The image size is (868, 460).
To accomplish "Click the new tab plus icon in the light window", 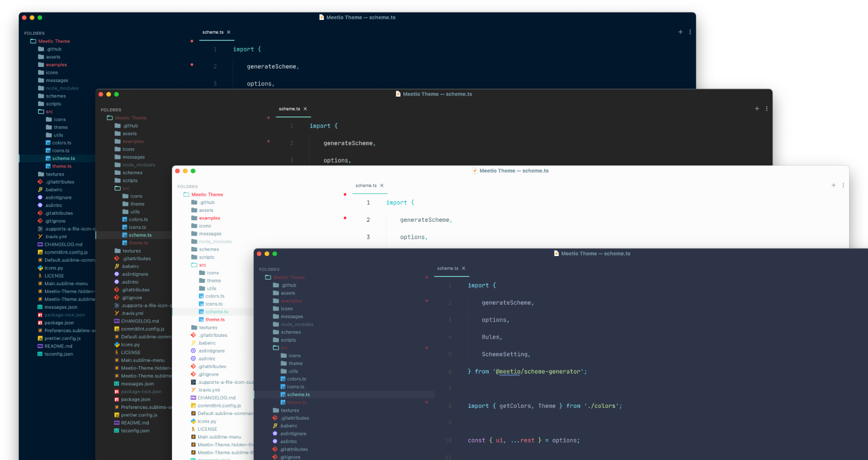I will point(833,186).
